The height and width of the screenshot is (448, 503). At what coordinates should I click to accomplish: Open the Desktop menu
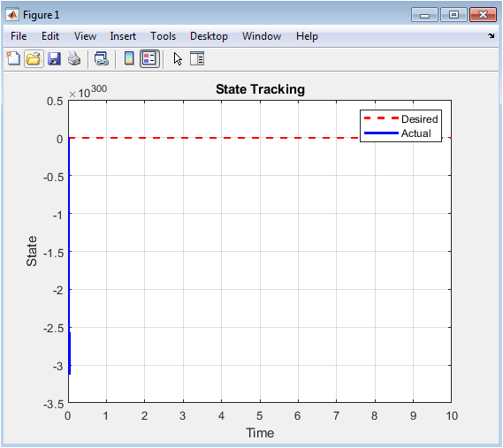click(209, 36)
